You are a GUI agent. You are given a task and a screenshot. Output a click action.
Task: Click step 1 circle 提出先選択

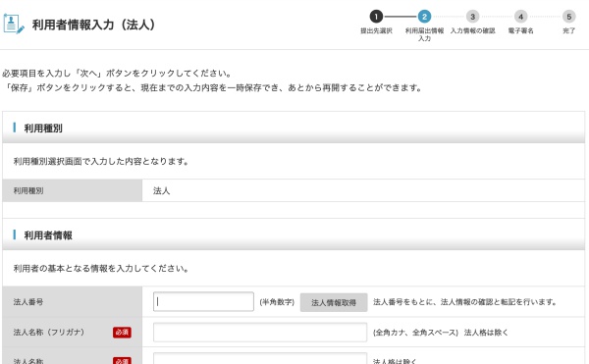click(x=376, y=17)
